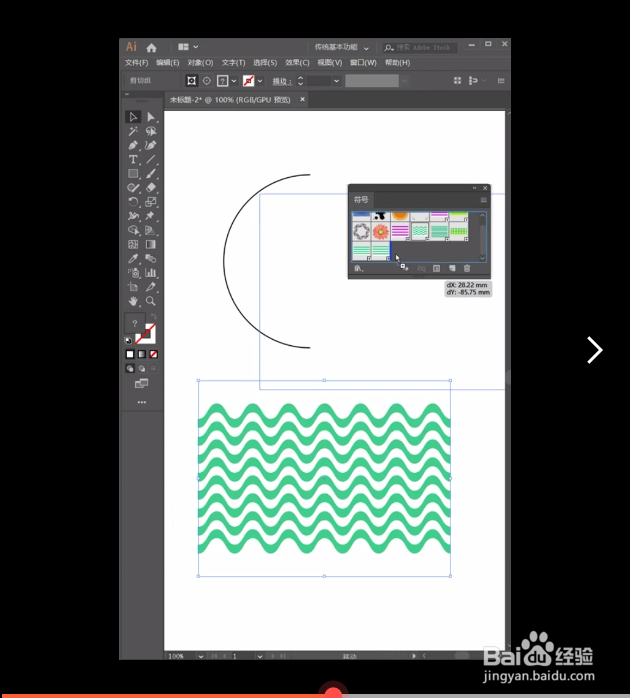Open the 效果(C) menu
The image size is (630, 698).
pyautogui.click(x=297, y=63)
